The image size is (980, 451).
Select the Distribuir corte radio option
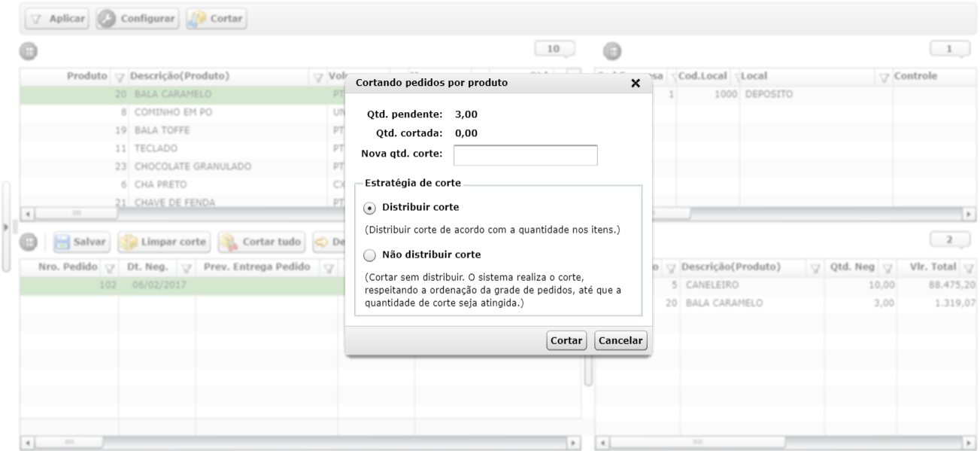(x=369, y=208)
